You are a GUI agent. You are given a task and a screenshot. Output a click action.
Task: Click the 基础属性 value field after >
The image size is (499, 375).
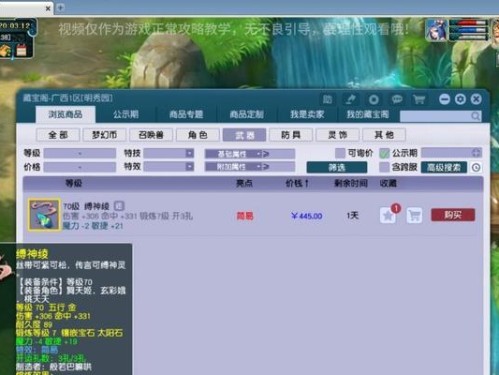[282, 154]
